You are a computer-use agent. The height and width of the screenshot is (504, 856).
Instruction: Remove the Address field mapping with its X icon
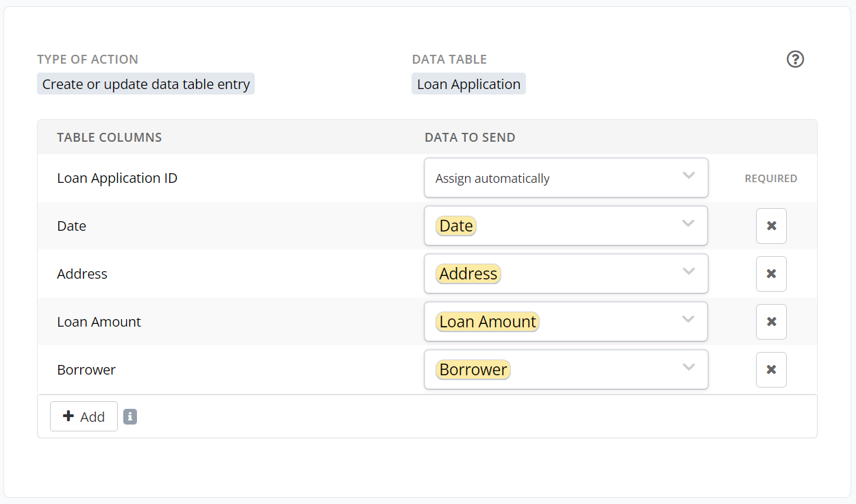(771, 274)
